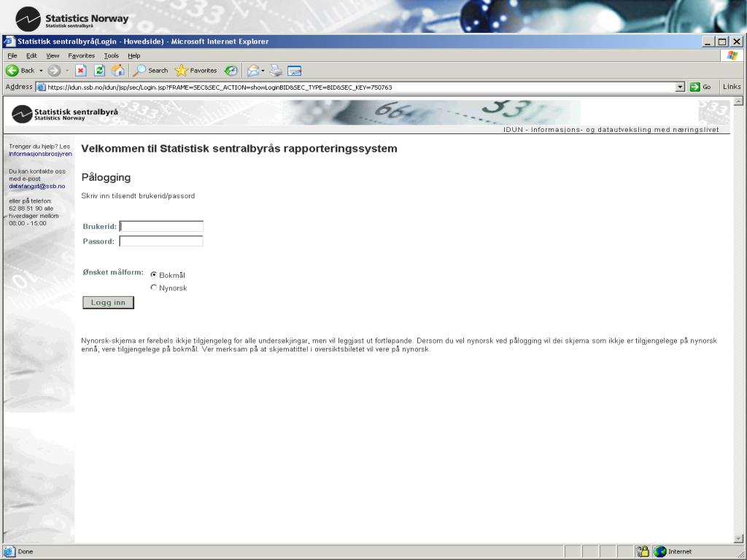
Task: Print the page with printer icon
Action: click(276, 71)
